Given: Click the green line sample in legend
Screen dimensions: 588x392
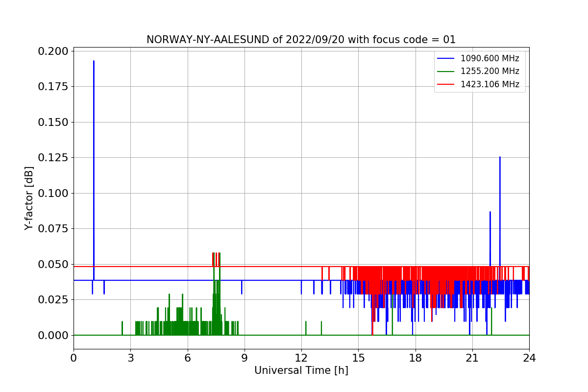Looking at the screenshot, I should (446, 72).
